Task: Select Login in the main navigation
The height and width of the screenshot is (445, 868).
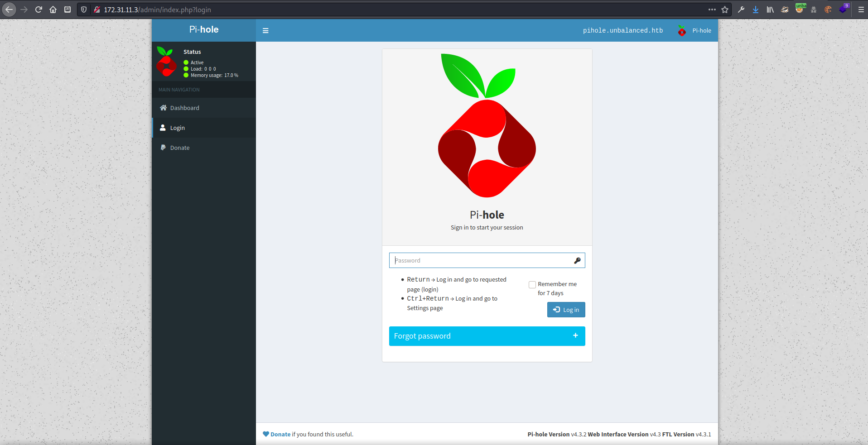Action: [204, 128]
